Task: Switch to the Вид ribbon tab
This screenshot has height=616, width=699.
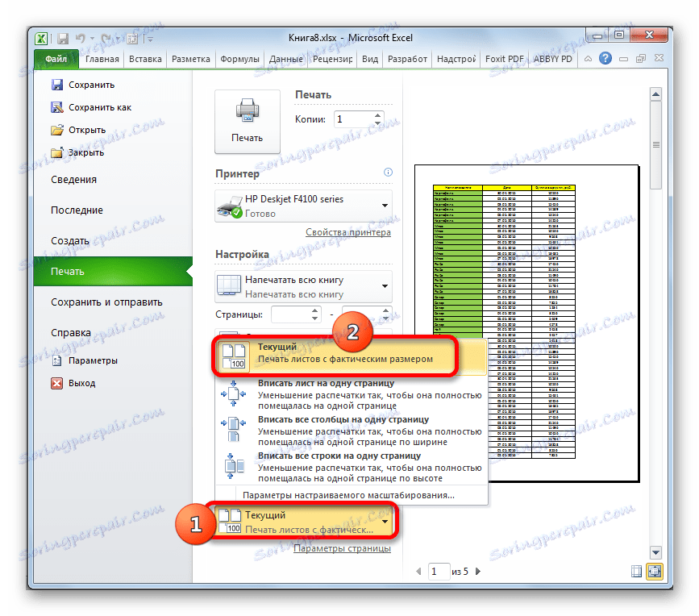Action: pyautogui.click(x=370, y=59)
